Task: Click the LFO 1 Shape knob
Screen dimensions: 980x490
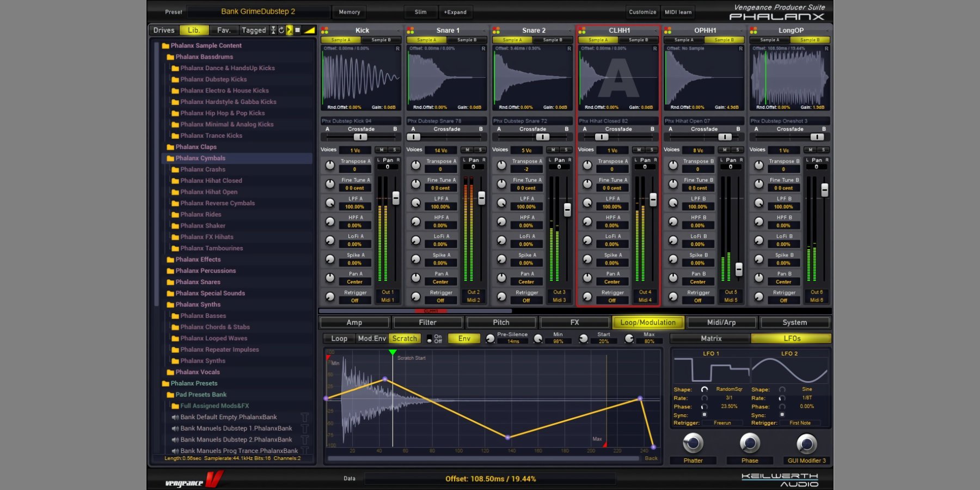Action: (705, 389)
